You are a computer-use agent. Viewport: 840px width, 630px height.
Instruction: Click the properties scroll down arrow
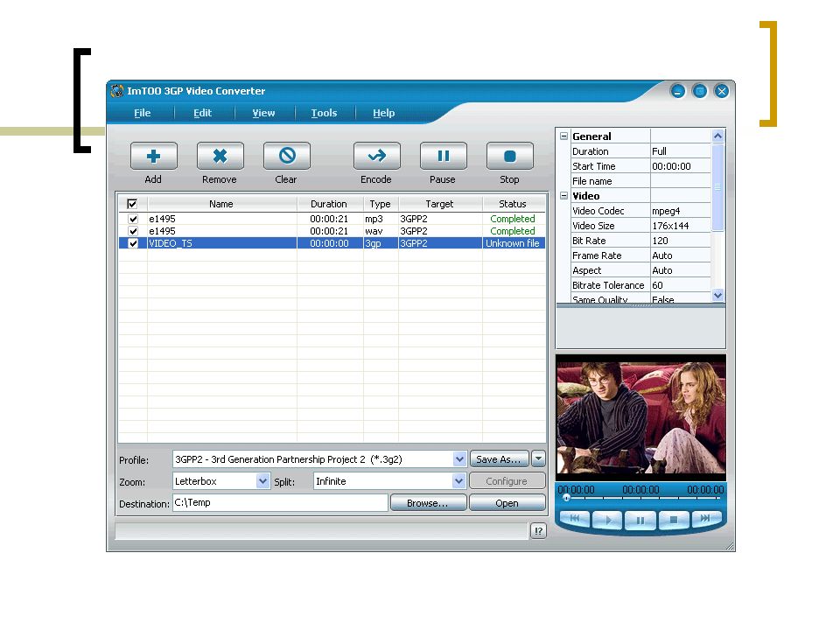pyautogui.click(x=717, y=295)
